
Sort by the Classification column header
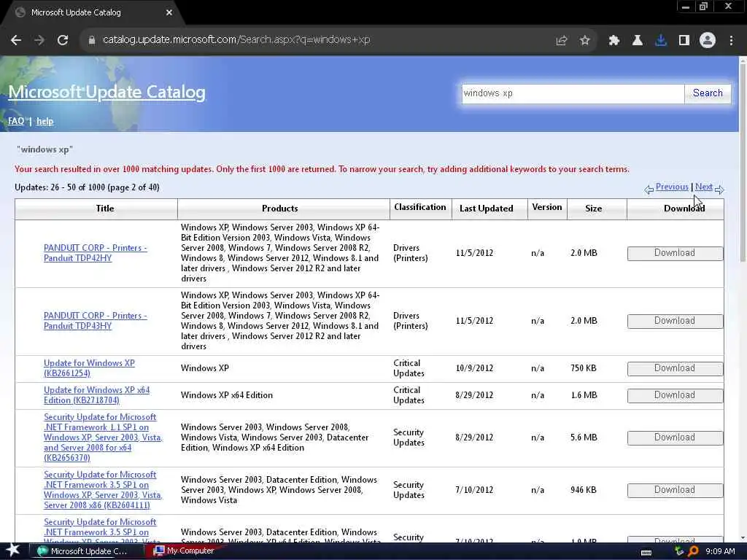(420, 207)
